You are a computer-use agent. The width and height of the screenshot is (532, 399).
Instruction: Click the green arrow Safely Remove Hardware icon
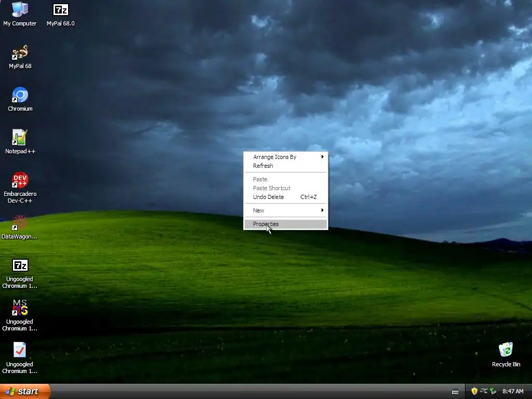pyautogui.click(x=493, y=391)
